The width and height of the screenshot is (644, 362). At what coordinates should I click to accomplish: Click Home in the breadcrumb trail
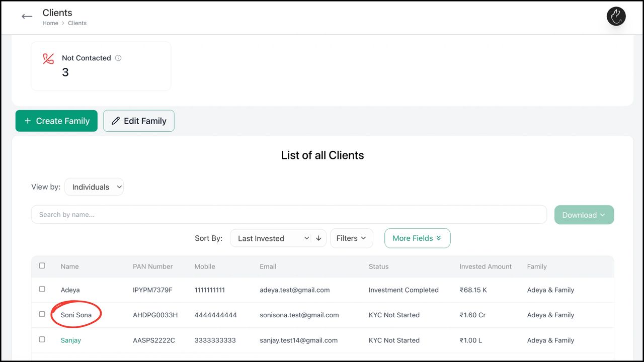pos(50,23)
